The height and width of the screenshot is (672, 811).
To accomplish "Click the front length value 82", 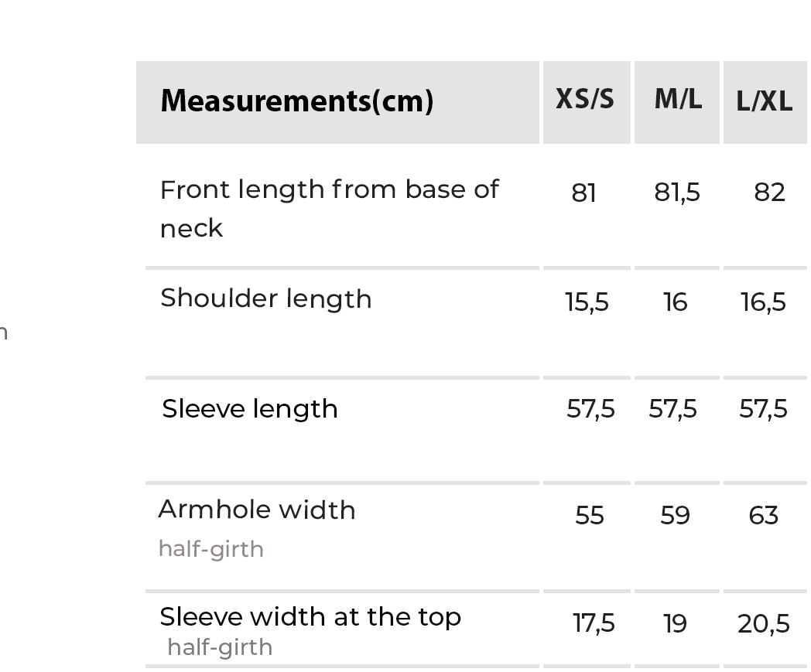I will click(770, 193).
